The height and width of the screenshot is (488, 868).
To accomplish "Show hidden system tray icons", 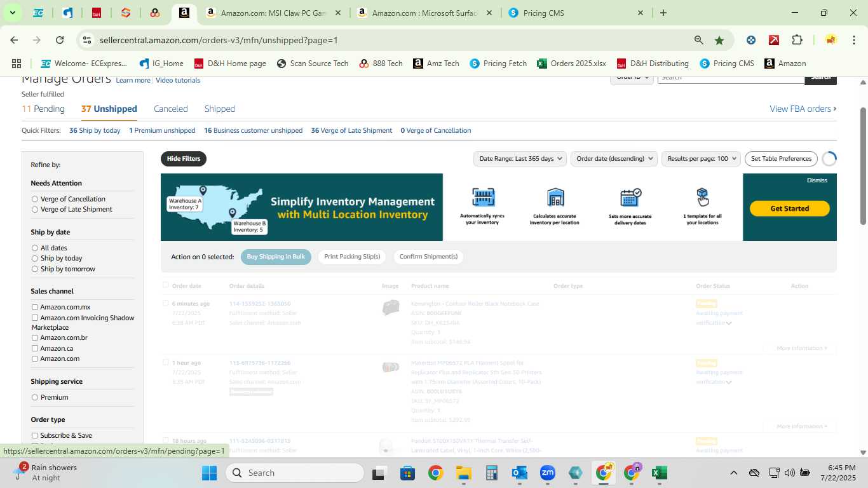I will point(733,473).
